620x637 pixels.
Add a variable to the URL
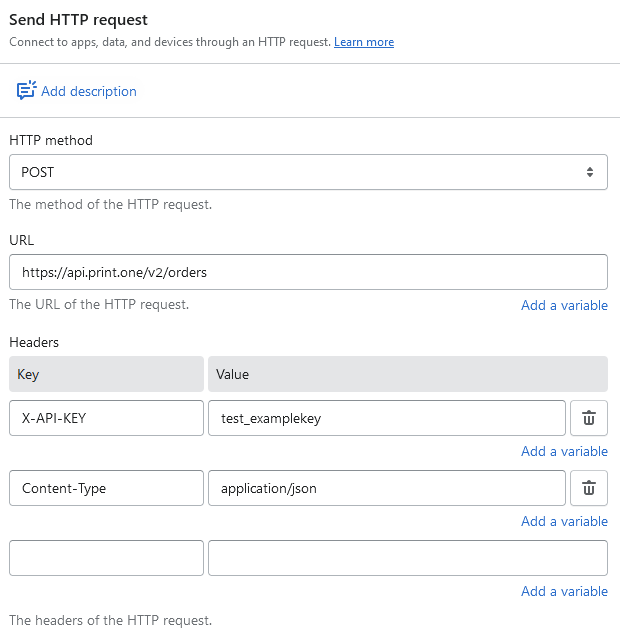[x=564, y=305]
